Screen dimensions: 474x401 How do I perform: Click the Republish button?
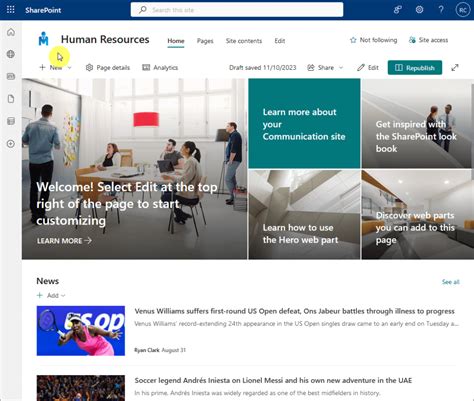pyautogui.click(x=415, y=68)
